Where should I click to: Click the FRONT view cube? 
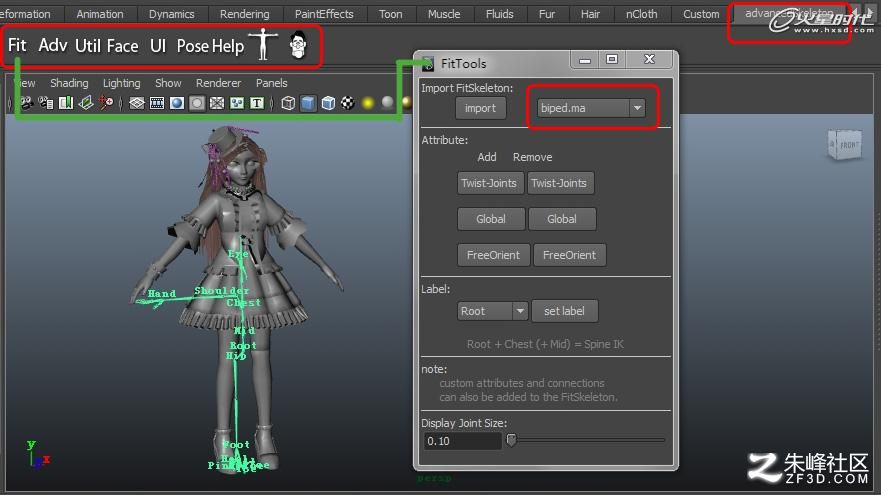click(x=846, y=145)
